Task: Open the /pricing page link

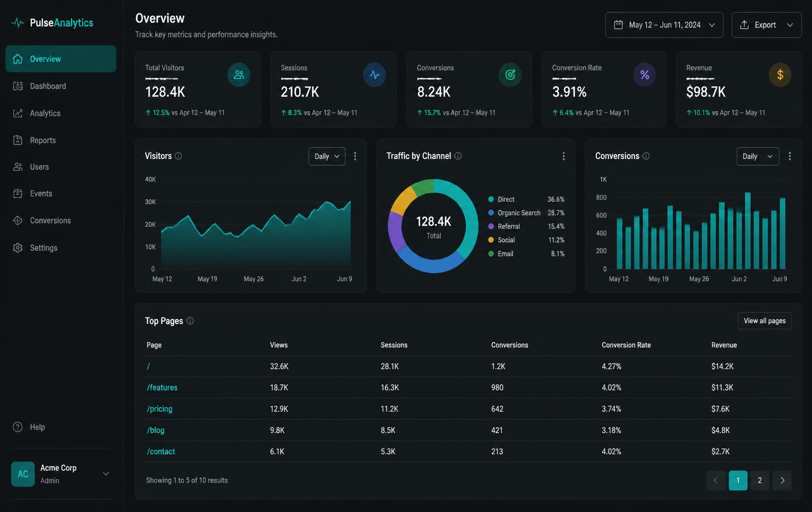Action: [x=160, y=409]
